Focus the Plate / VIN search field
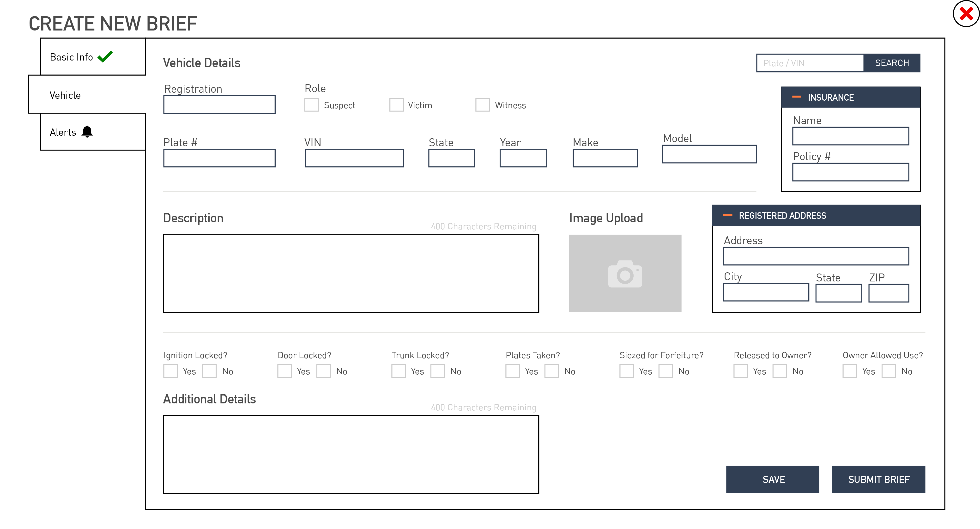Screen dimensions: 980x529 (x=810, y=63)
